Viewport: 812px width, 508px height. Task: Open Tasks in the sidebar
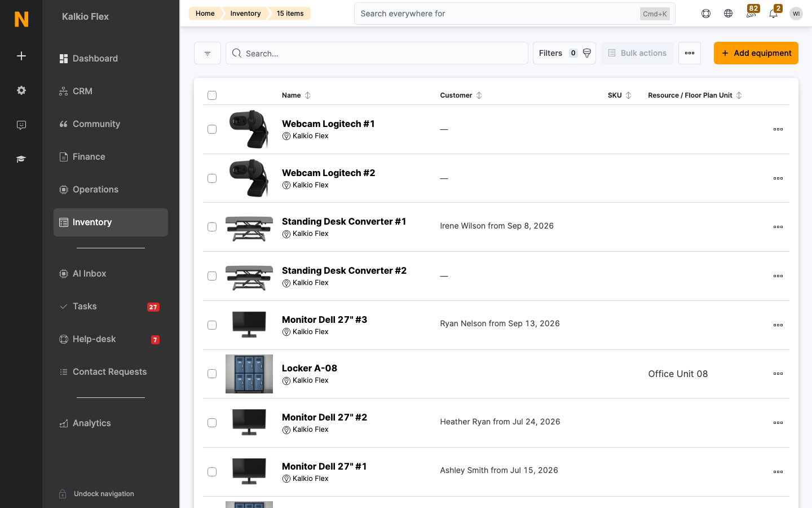click(x=111, y=306)
